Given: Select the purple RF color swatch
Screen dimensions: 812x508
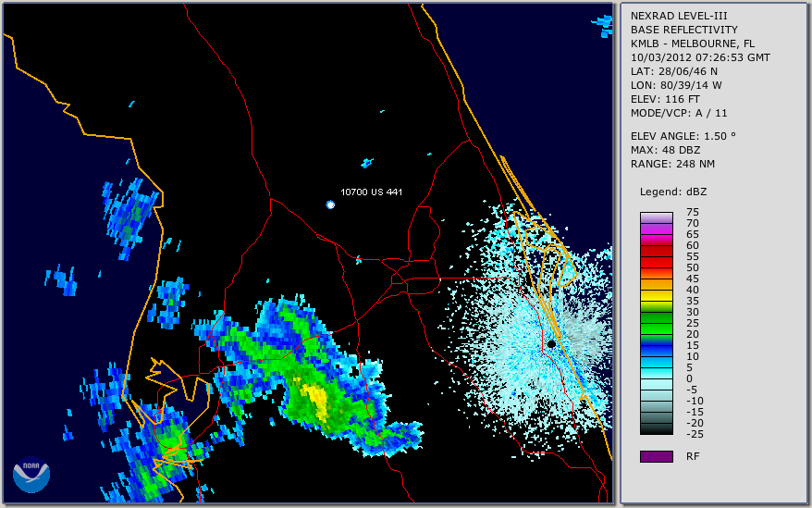Looking at the screenshot, I should click(x=656, y=456).
